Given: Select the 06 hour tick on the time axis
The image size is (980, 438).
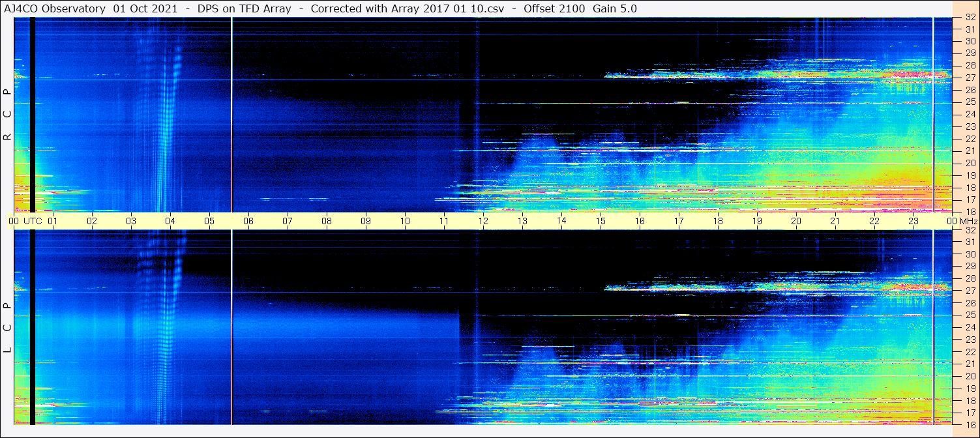Looking at the screenshot, I should 248,221.
